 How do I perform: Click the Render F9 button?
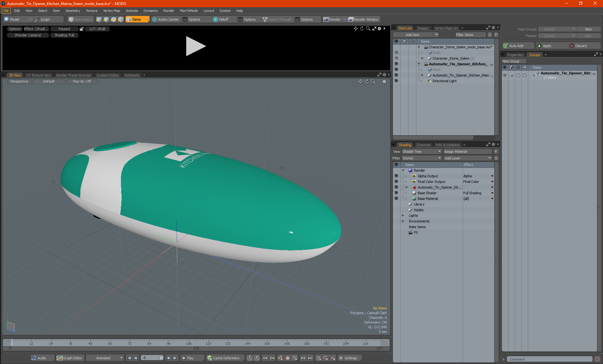(334, 19)
